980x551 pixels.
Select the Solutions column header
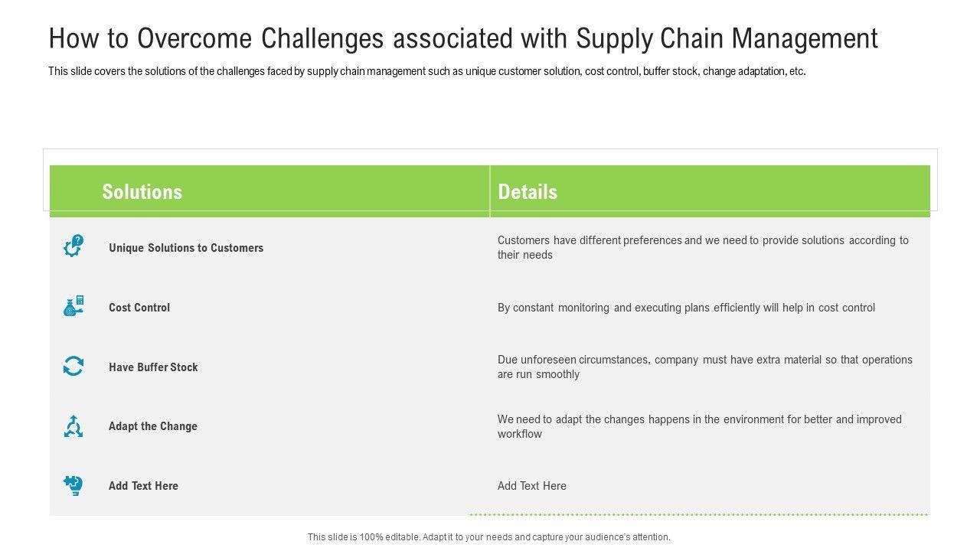click(142, 191)
